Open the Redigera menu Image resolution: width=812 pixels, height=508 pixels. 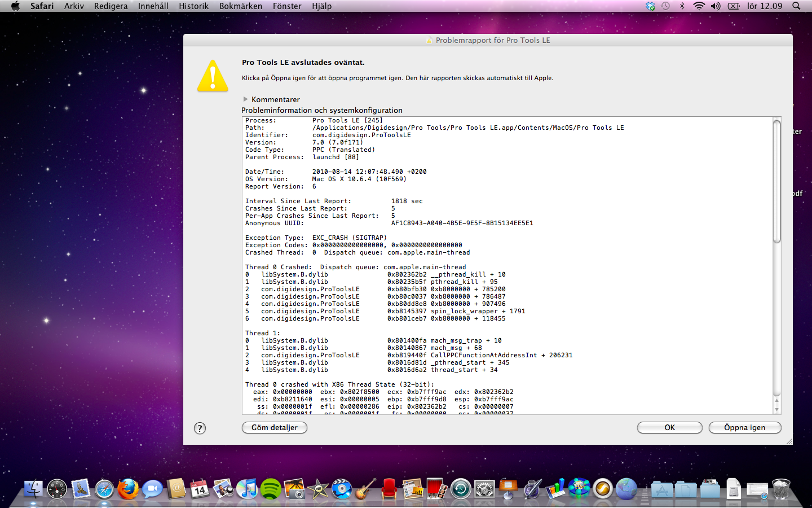coord(111,6)
